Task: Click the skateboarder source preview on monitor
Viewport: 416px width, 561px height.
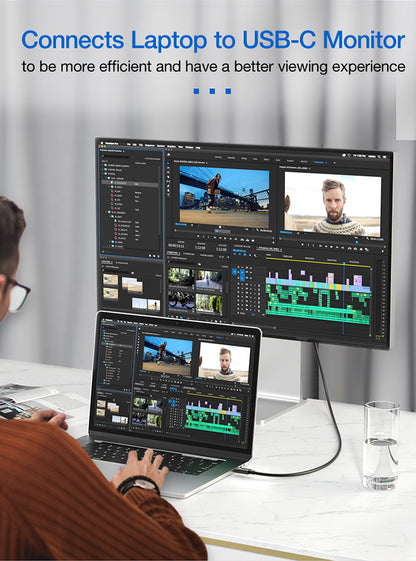Action: click(x=224, y=196)
